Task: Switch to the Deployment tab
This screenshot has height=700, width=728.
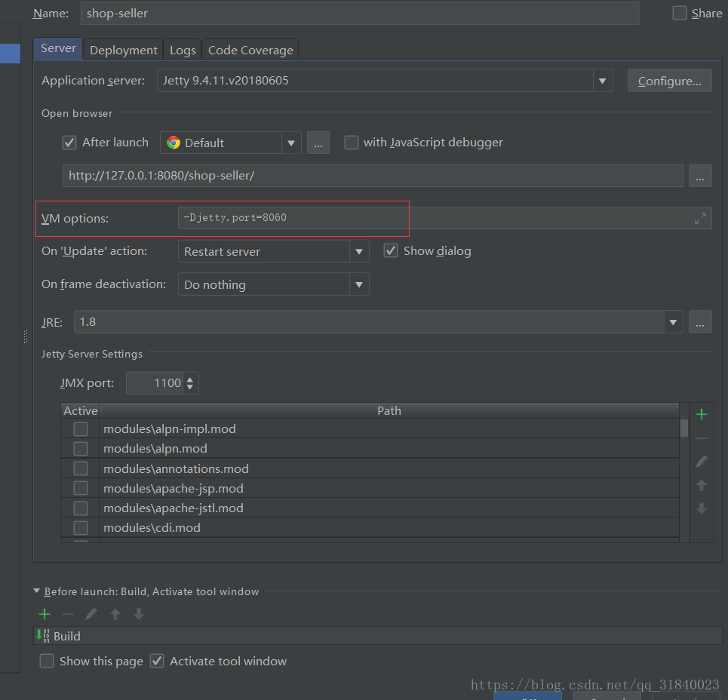Action: click(x=124, y=50)
